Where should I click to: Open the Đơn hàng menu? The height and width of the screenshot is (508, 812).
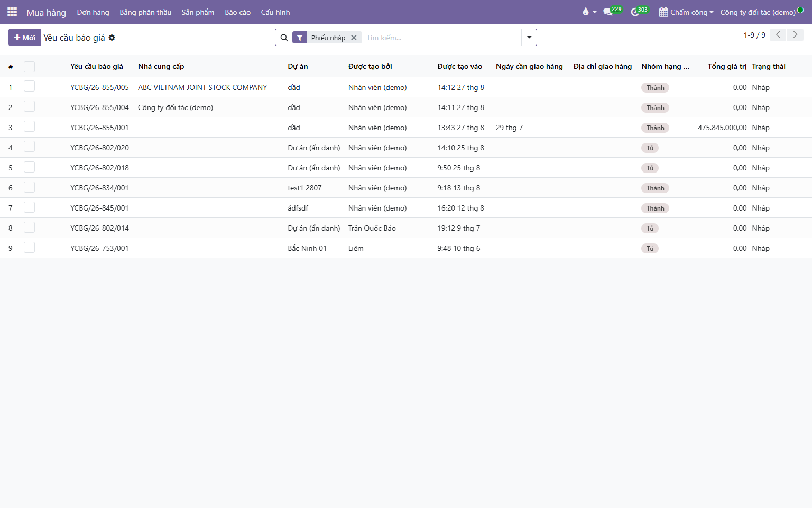tap(93, 12)
